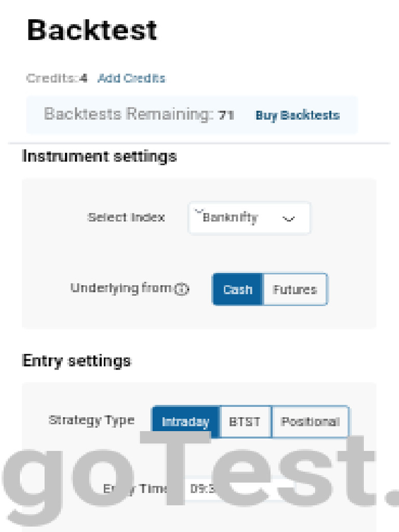Click the chevron arrow in Banknifty selector
This screenshot has height=532, width=399.
pos(288,219)
